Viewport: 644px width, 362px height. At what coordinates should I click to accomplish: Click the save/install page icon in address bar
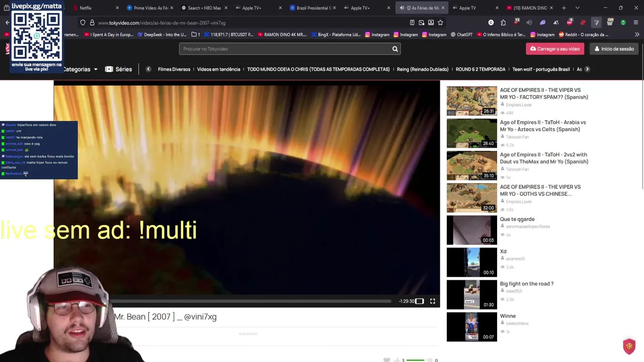(431, 23)
